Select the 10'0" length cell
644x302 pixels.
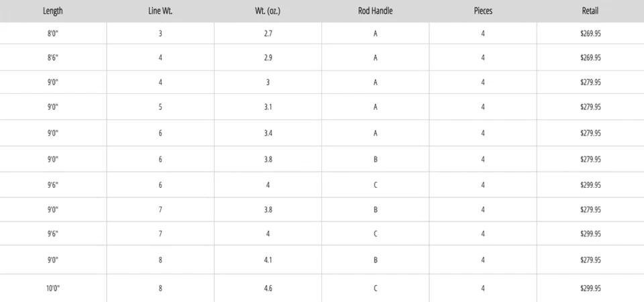point(53,289)
